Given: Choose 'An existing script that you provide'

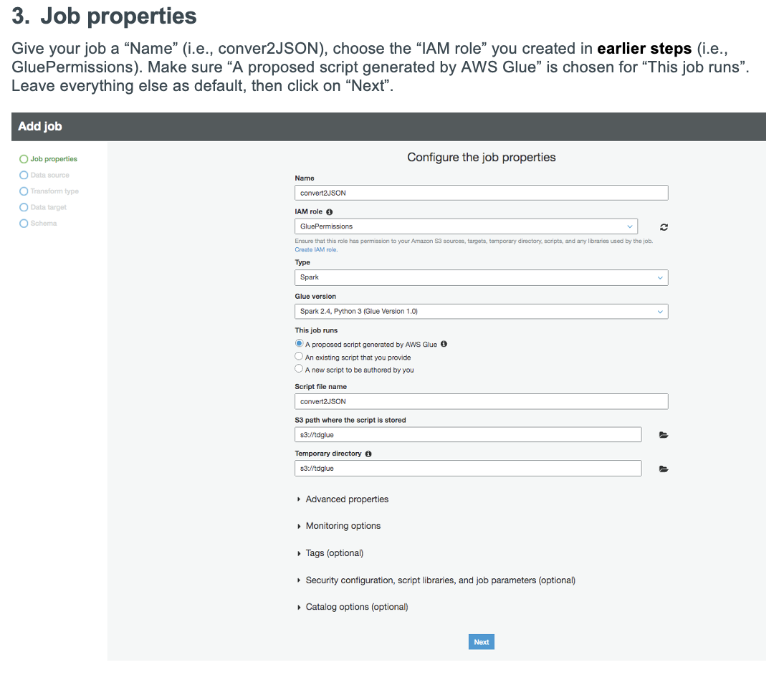Looking at the screenshot, I should point(299,357).
